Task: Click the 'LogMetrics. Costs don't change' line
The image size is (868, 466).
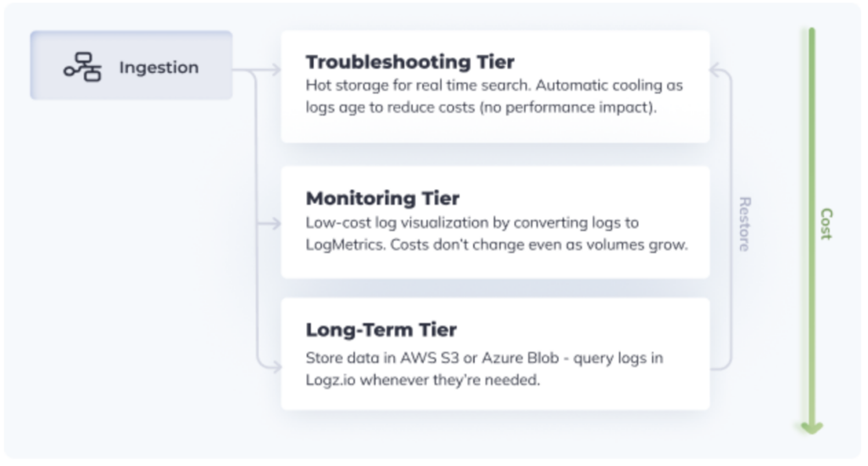Action: point(496,245)
